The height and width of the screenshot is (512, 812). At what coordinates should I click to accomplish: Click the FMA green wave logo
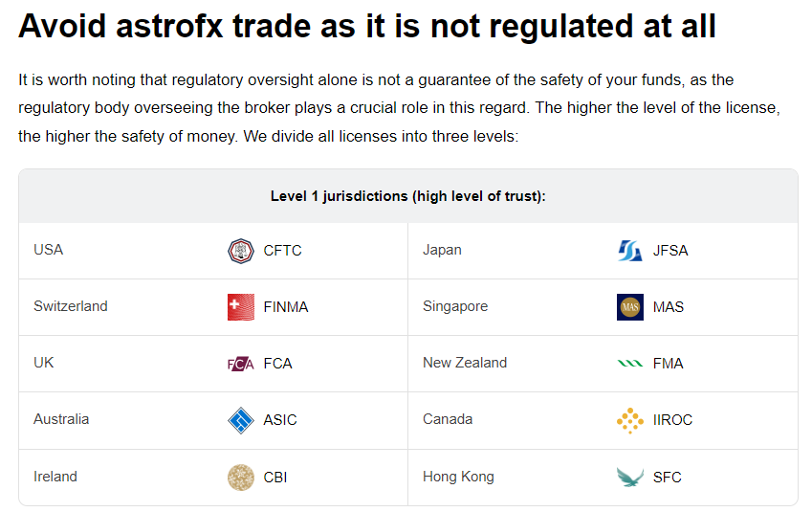[630, 364]
